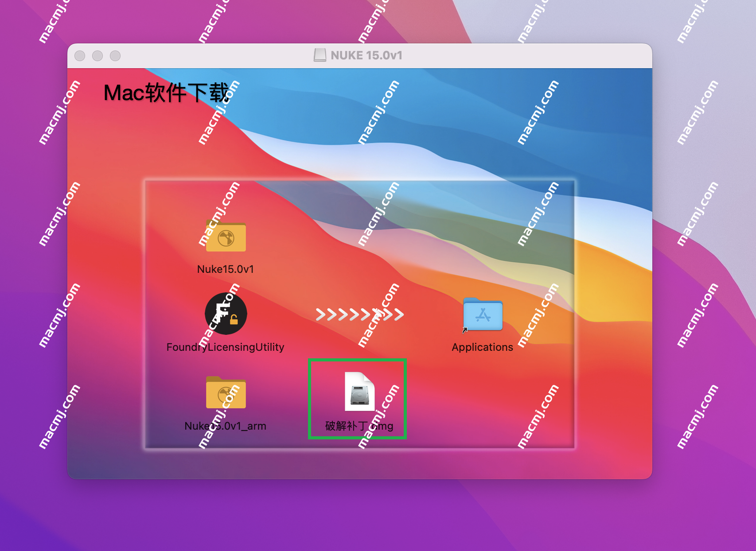Close the NUKE 15.0v1 window
The width and height of the screenshot is (756, 551).
80,56
